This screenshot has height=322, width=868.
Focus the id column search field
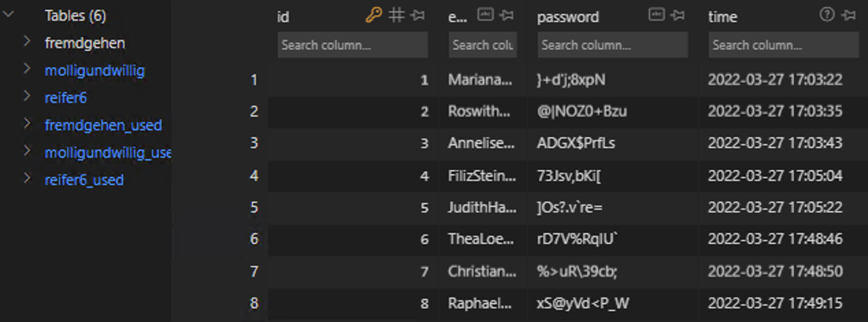pos(353,45)
